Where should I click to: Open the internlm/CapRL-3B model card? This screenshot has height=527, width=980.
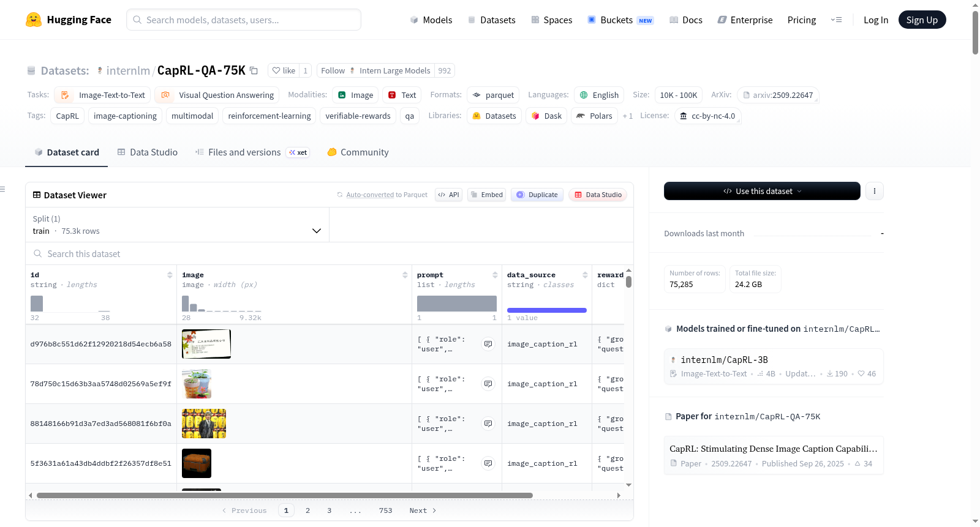click(774, 366)
